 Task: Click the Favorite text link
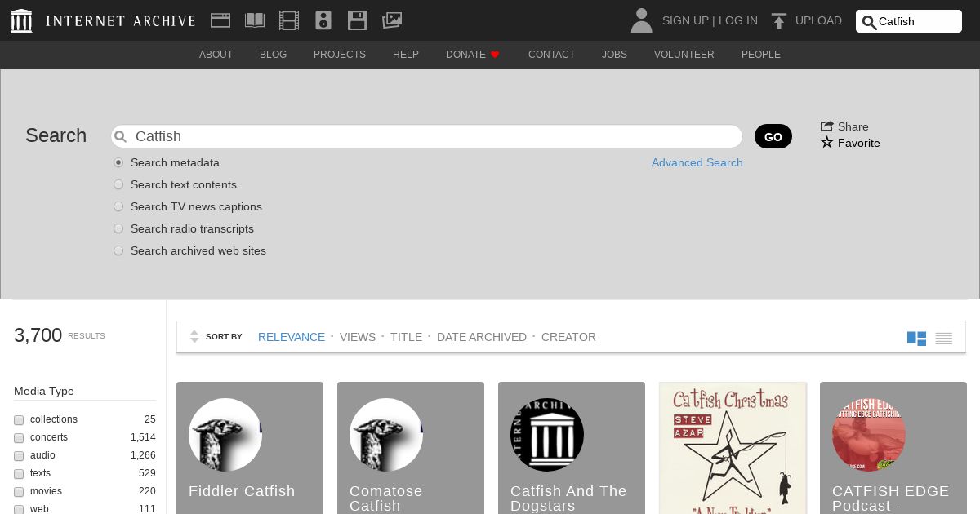(859, 143)
